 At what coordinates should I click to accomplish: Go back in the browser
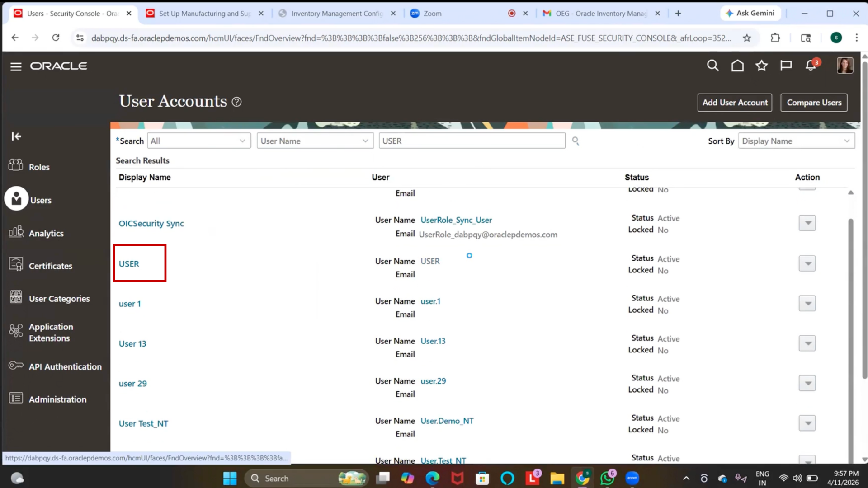(x=15, y=38)
